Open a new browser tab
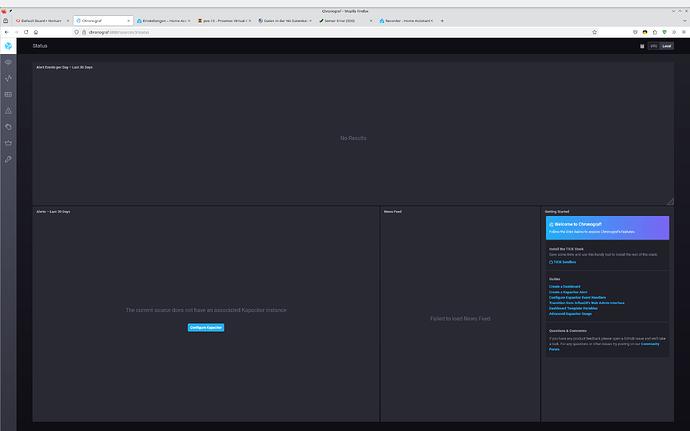 point(442,21)
